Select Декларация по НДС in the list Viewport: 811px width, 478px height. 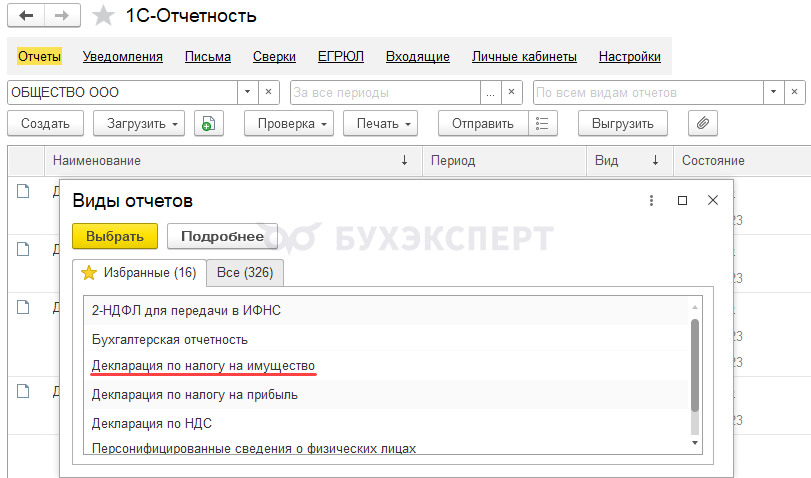point(387,423)
